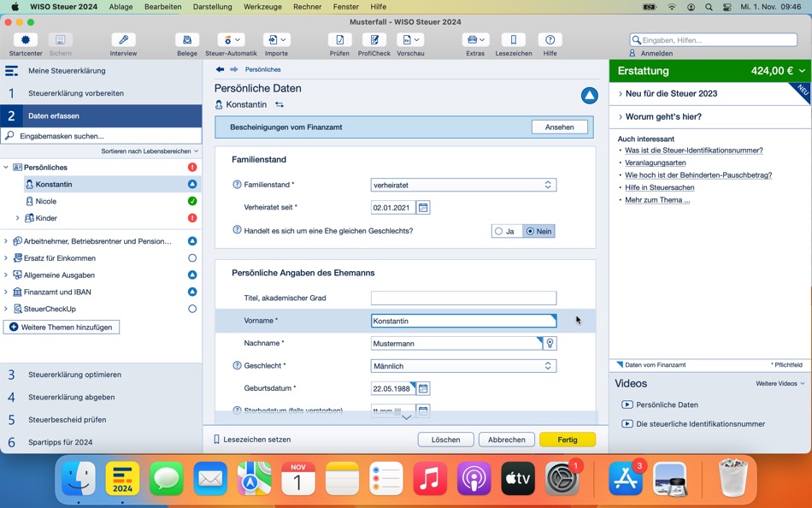Image resolution: width=812 pixels, height=508 pixels.
Task: Expand form with the bottom chevron
Action: (x=407, y=417)
